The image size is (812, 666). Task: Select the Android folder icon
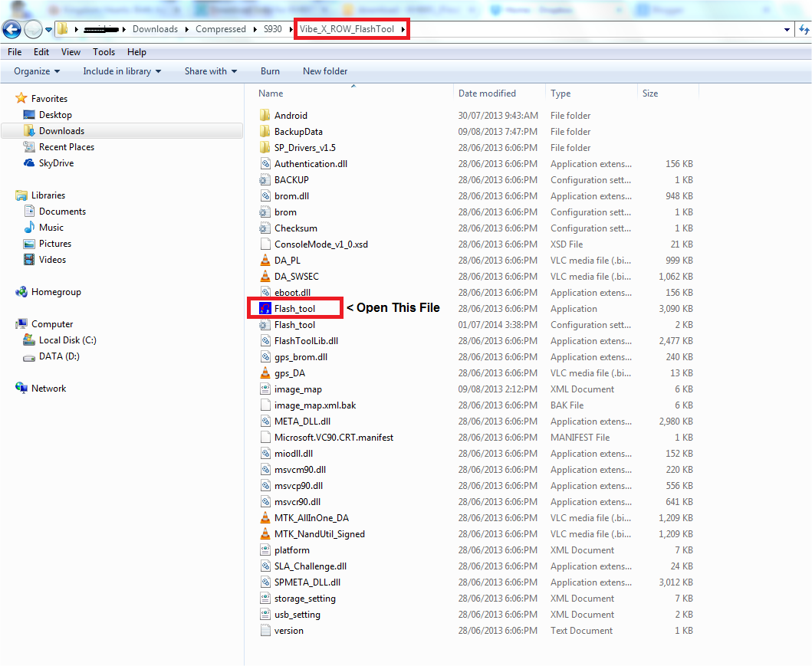[265, 115]
